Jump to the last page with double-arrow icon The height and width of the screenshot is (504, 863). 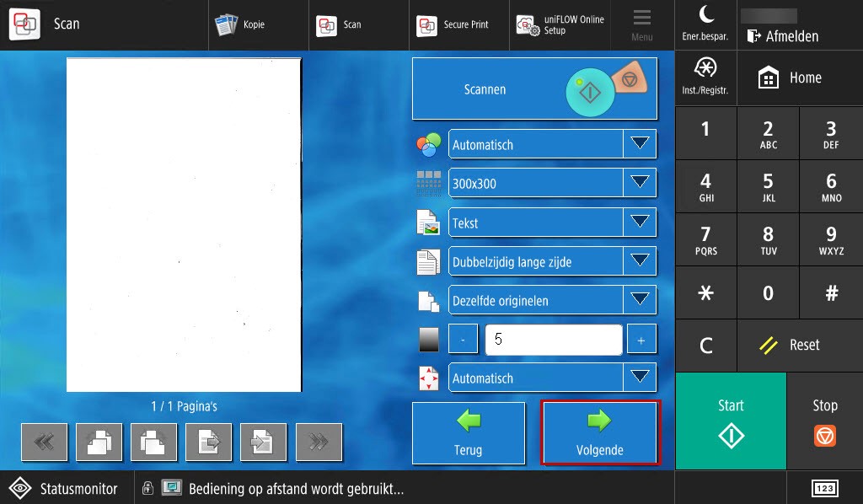[319, 442]
